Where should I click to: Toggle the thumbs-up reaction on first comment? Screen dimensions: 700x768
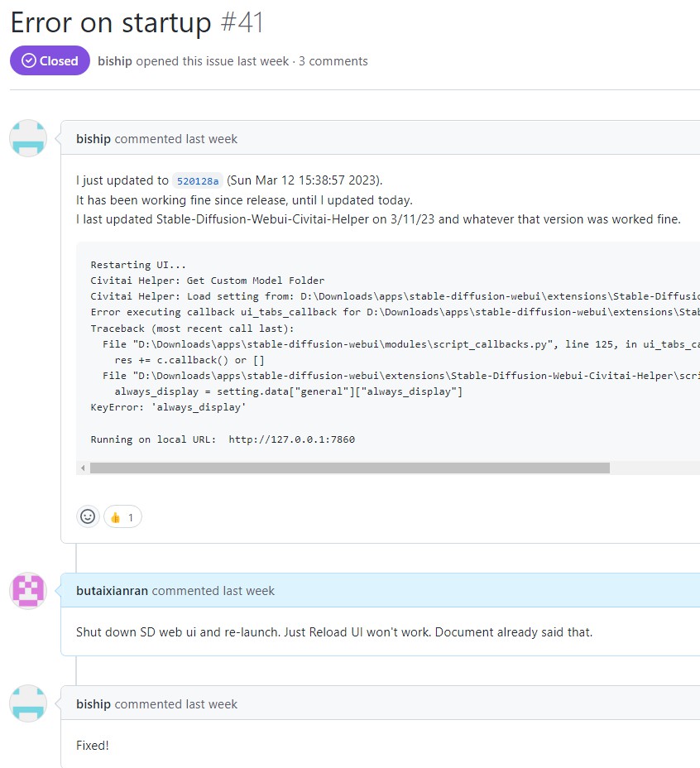tap(122, 517)
